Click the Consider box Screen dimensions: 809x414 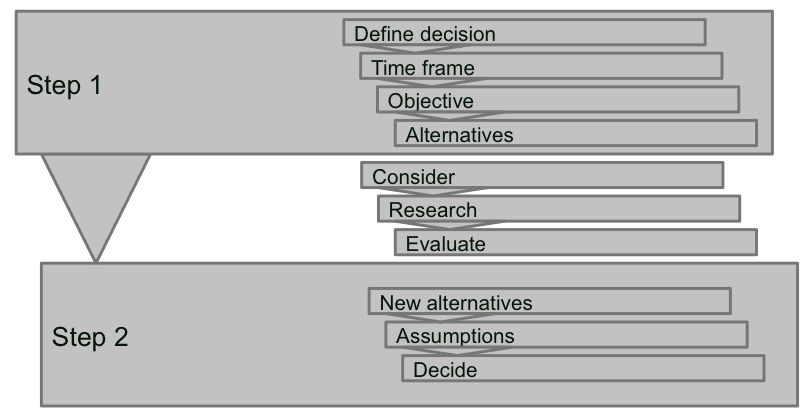pos(541,176)
